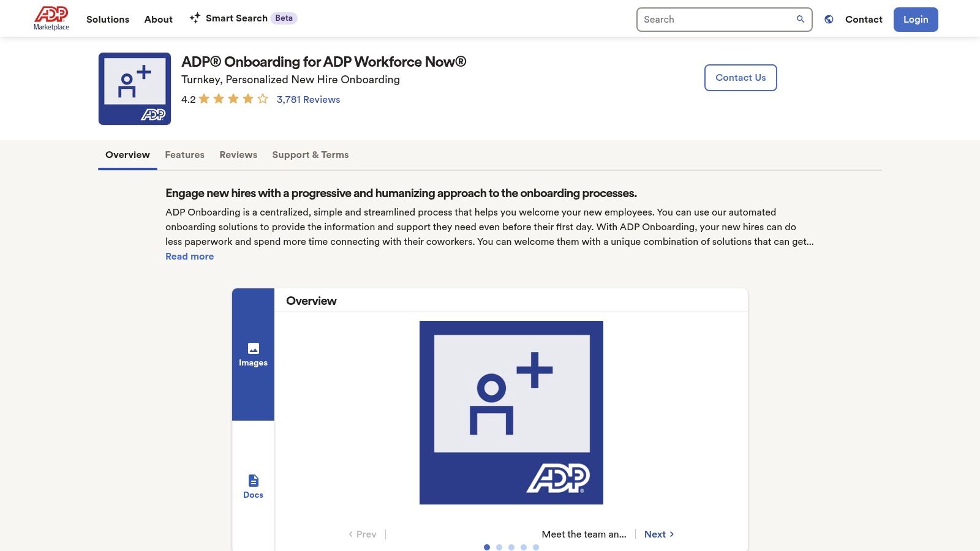Viewport: 980px width, 551px height.
Task: Open the Support & Terms tab
Action: click(310, 155)
